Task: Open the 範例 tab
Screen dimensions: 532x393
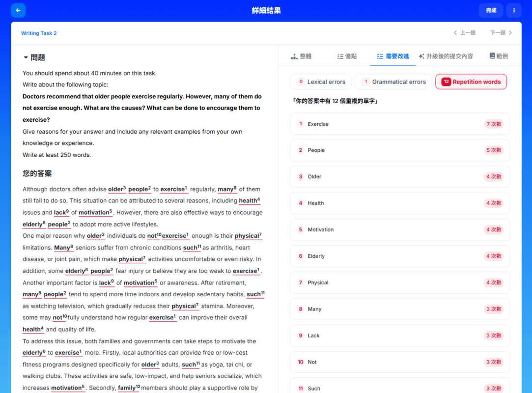Action: pyautogui.click(x=499, y=56)
